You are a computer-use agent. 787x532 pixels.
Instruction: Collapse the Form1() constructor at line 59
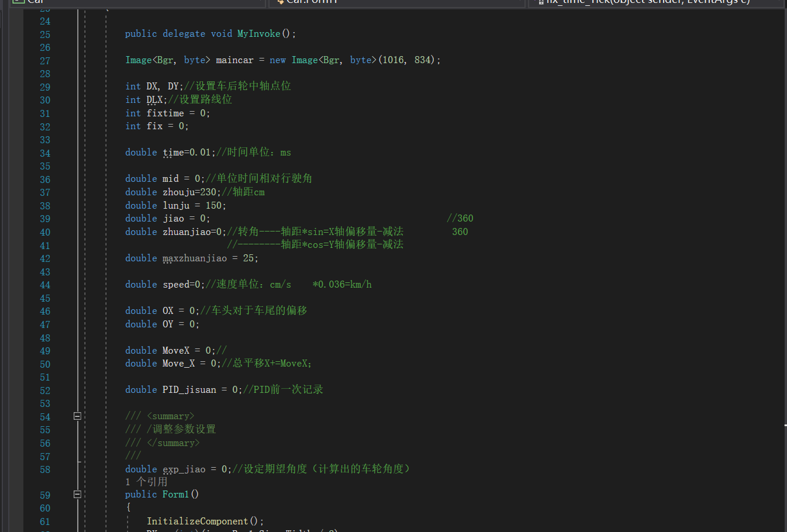[x=77, y=495]
